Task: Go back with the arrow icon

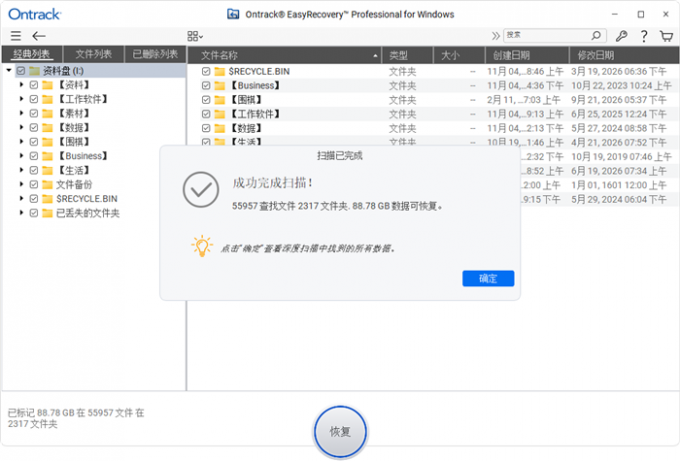Action: coord(39,36)
